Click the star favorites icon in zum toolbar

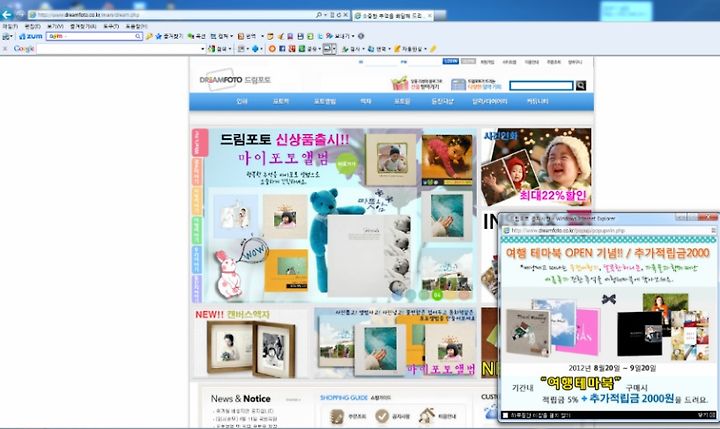point(159,36)
